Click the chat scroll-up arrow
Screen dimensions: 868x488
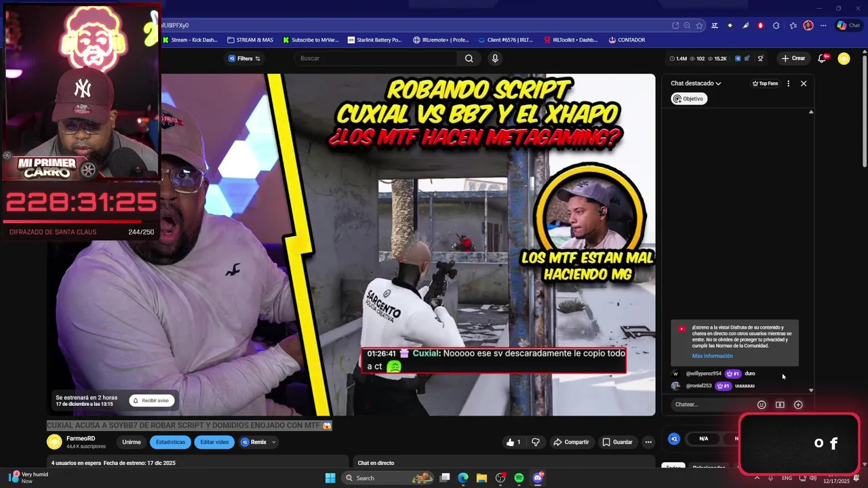point(811,112)
